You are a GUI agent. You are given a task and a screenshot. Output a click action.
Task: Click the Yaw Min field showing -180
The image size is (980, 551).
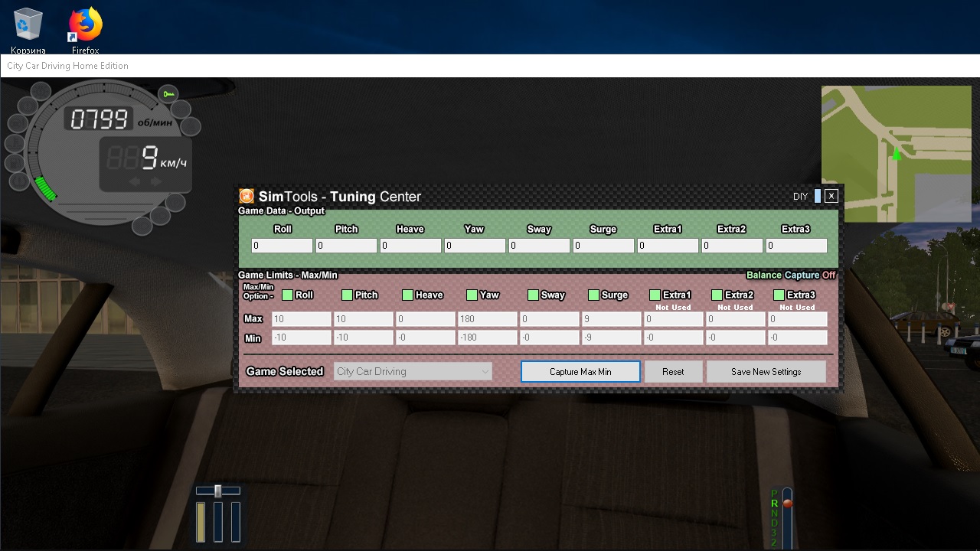(488, 337)
